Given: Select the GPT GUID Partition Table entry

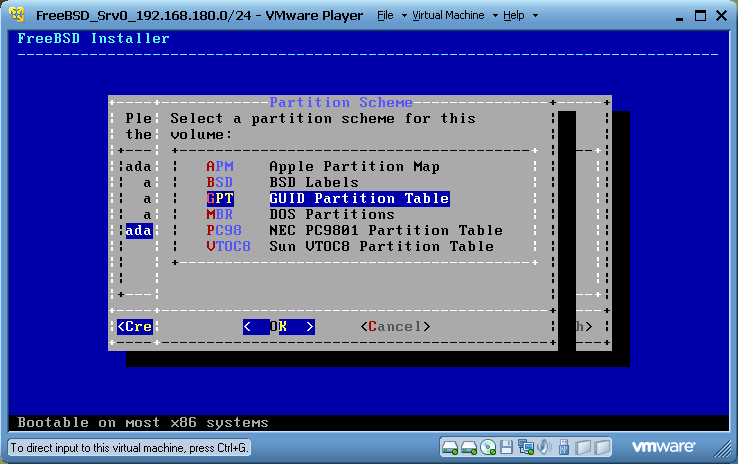Looking at the screenshot, I should pyautogui.click(x=328, y=199).
